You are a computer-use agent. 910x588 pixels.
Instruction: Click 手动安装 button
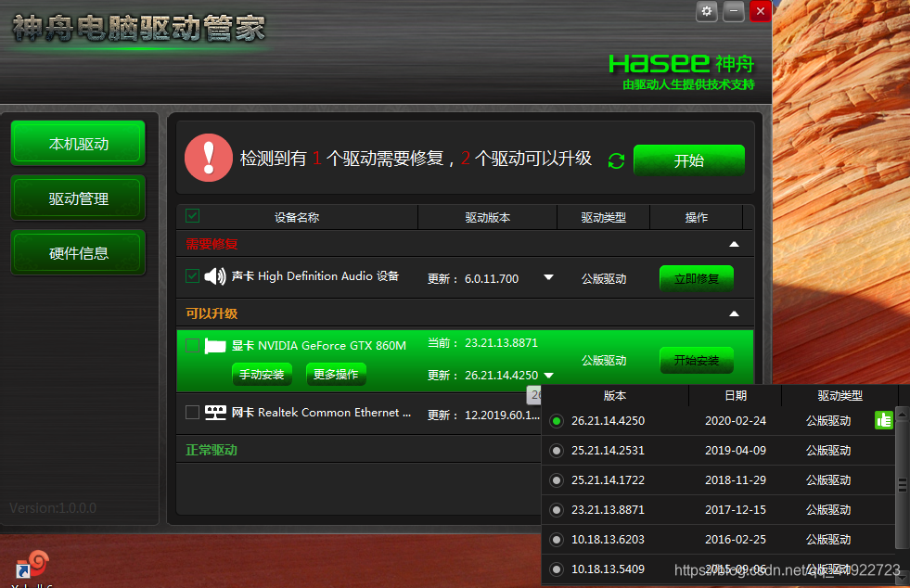click(x=262, y=375)
